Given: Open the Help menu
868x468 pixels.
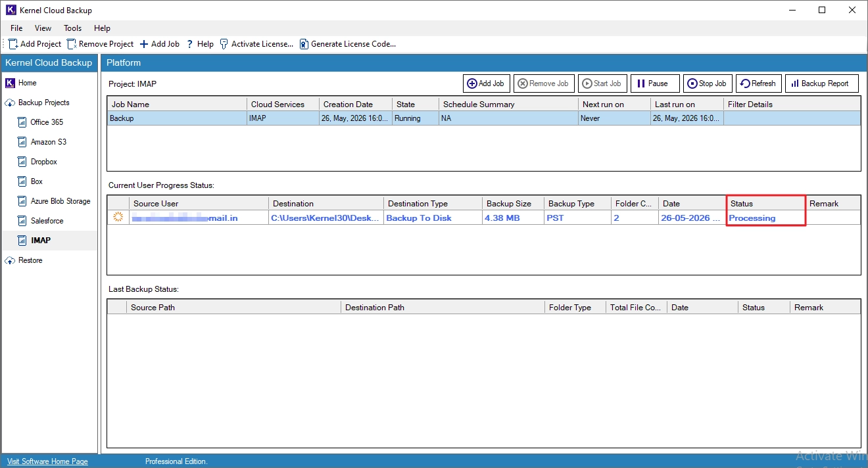Looking at the screenshot, I should (102, 28).
